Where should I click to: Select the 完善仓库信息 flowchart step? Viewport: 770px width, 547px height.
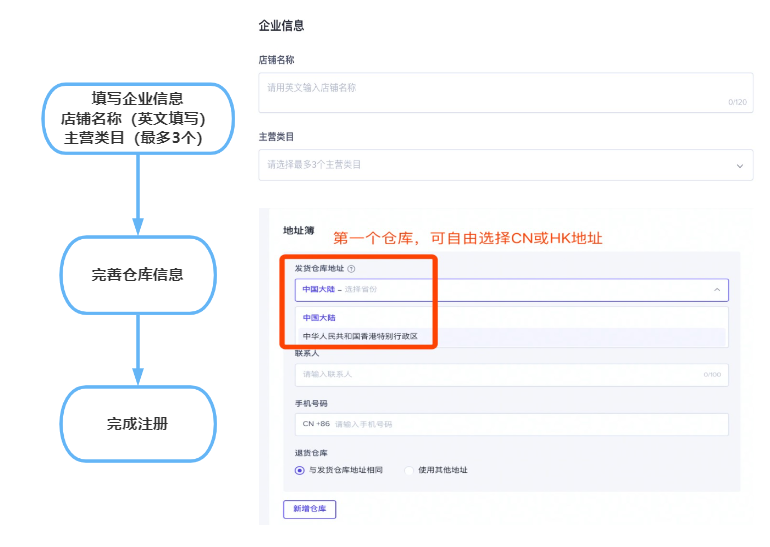tap(138, 274)
